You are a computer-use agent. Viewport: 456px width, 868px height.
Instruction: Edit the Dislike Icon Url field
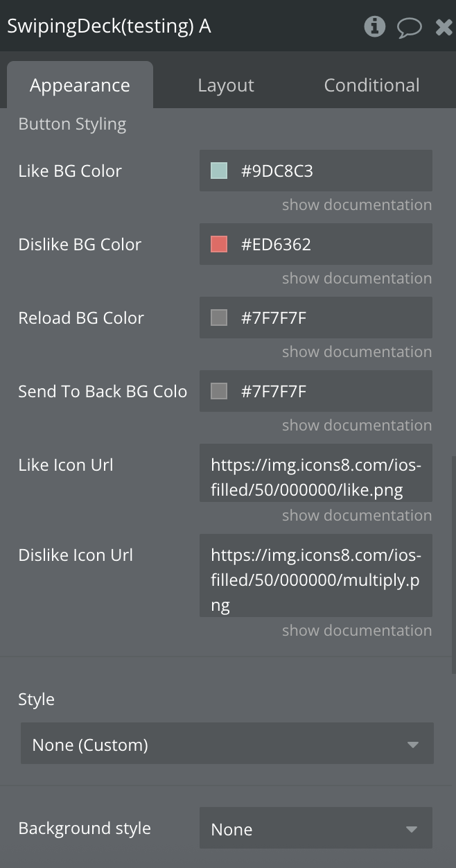pos(316,580)
